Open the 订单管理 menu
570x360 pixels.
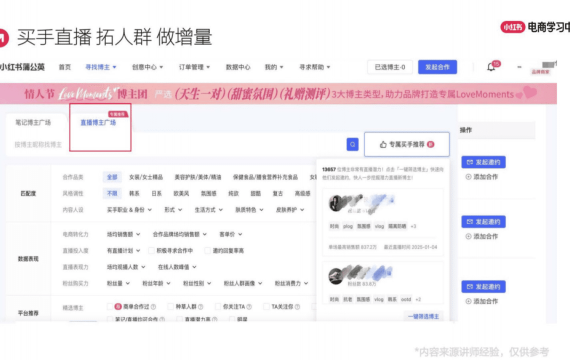(194, 67)
